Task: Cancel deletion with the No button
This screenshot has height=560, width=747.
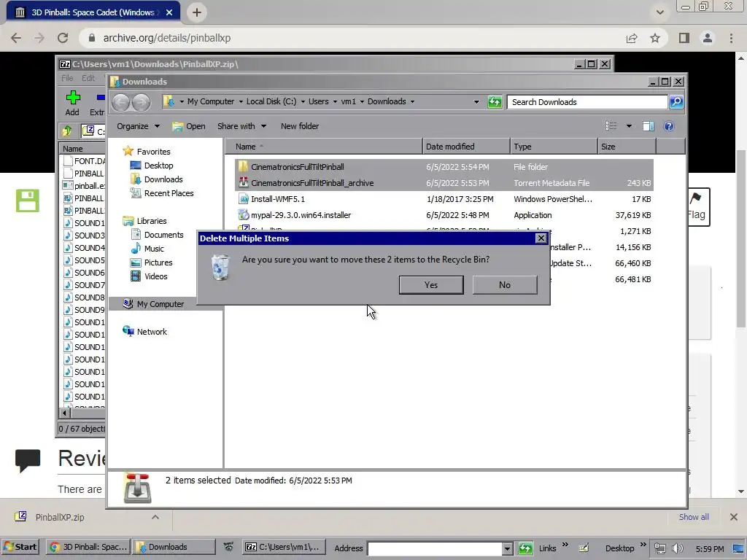Action: [x=505, y=285]
